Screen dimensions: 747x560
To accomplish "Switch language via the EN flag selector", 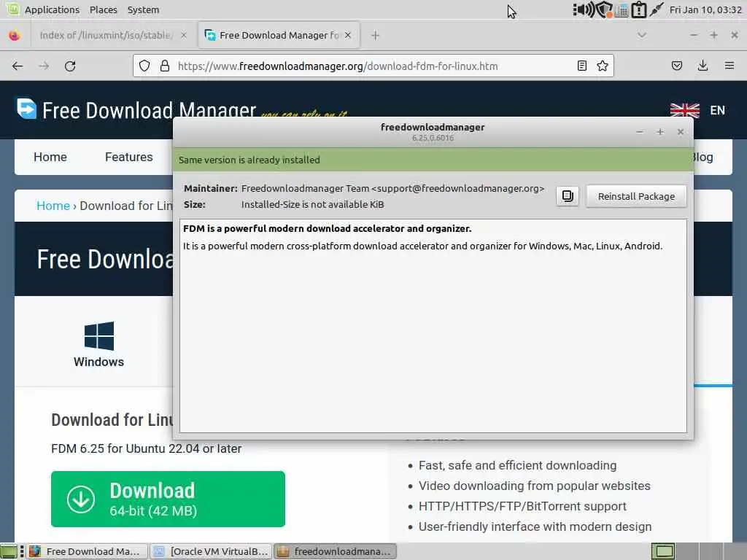I will [x=717, y=111].
